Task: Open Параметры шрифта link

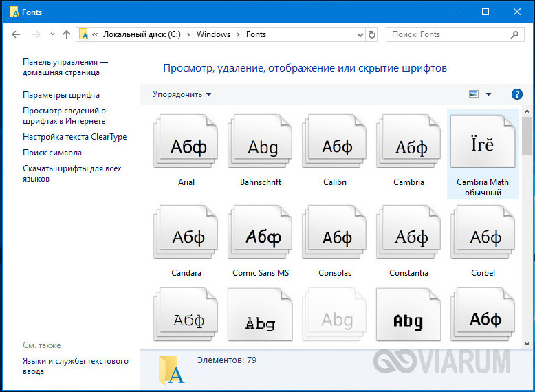Action: 61,95
